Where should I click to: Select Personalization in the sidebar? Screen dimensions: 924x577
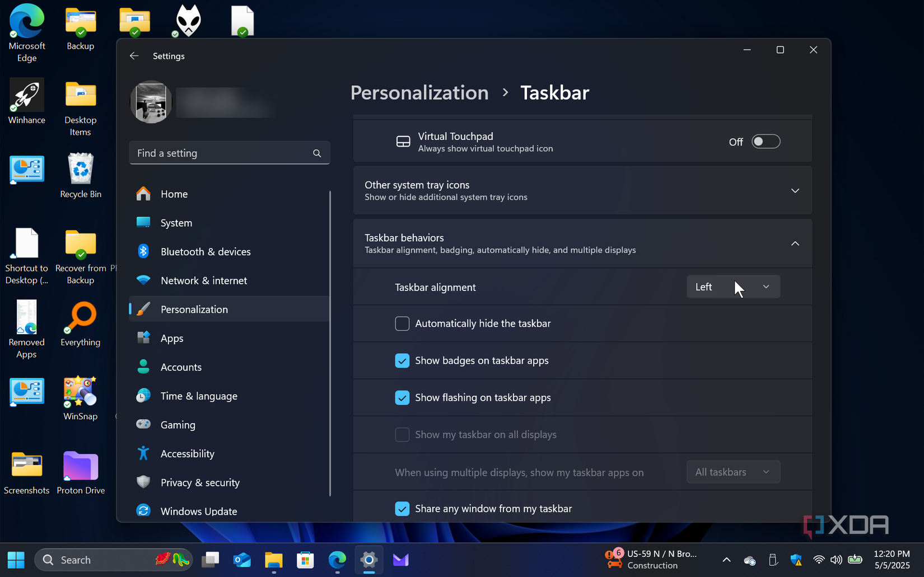[x=229, y=309]
